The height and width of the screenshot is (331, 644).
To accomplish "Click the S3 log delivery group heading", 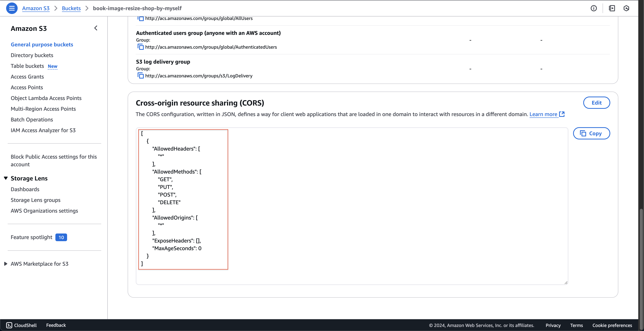I will point(163,62).
